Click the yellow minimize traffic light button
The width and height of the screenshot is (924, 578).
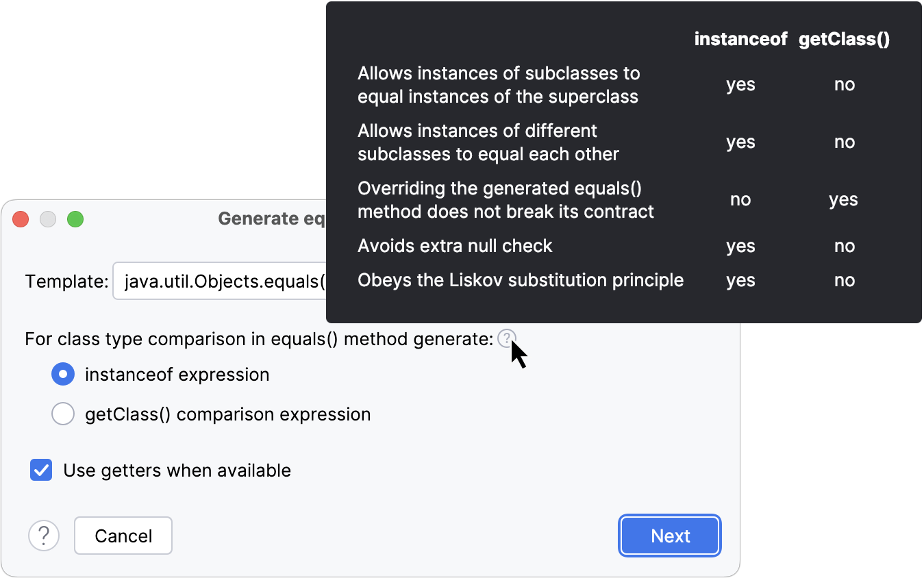tap(48, 219)
